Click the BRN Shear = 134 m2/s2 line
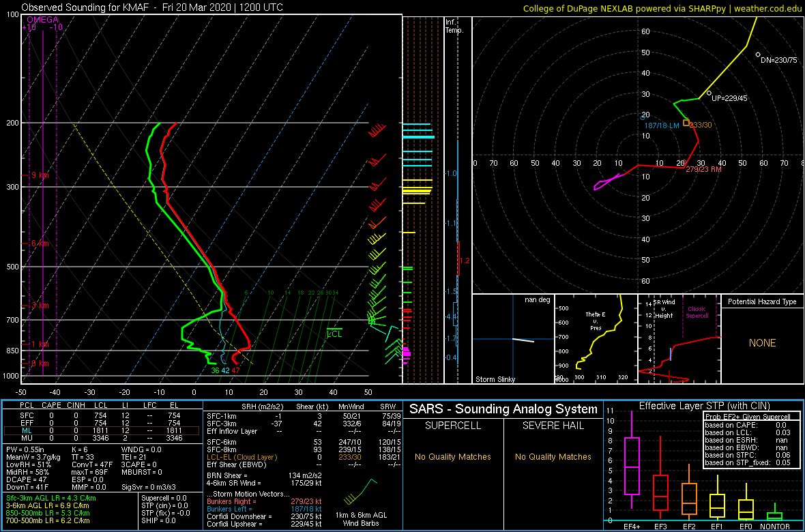Viewport: 805px width, 532px height. point(266,475)
